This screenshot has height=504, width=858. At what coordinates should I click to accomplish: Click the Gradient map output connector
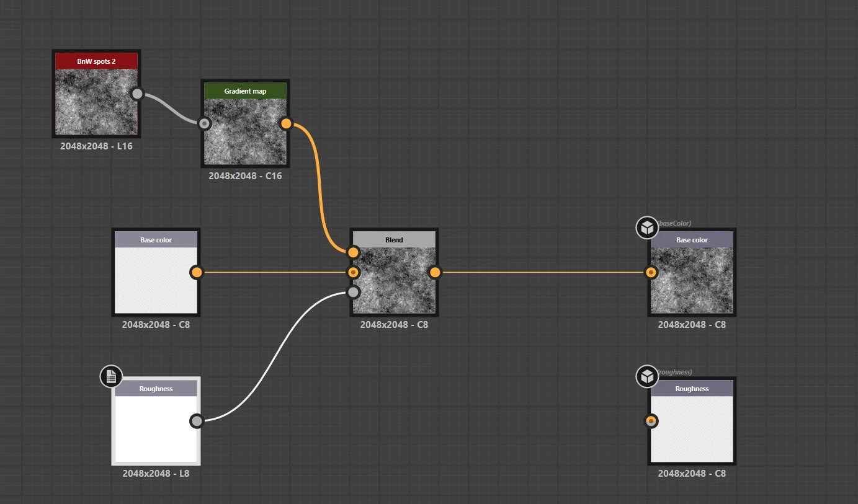tap(286, 123)
